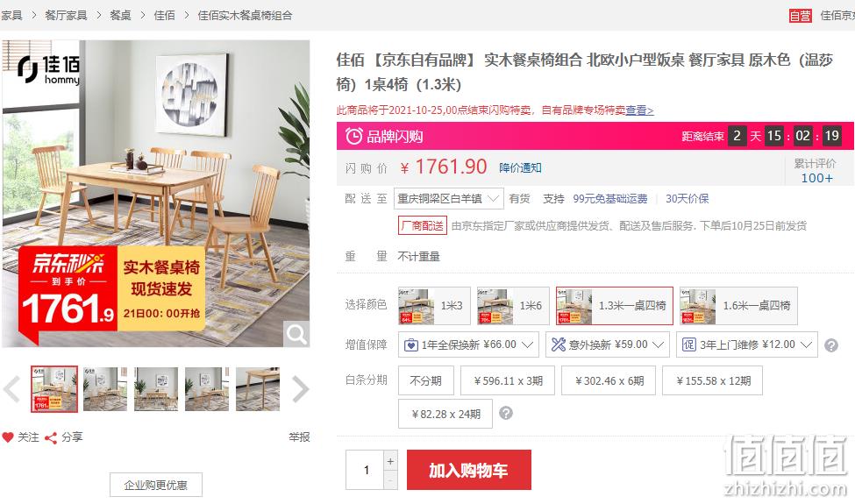855x504 pixels.
Task: Click the 降价通知 link
Action: [x=520, y=167]
